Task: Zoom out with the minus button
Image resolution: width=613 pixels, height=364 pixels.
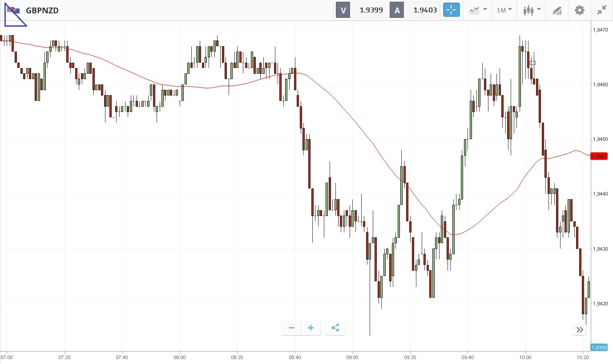Action: tap(291, 328)
